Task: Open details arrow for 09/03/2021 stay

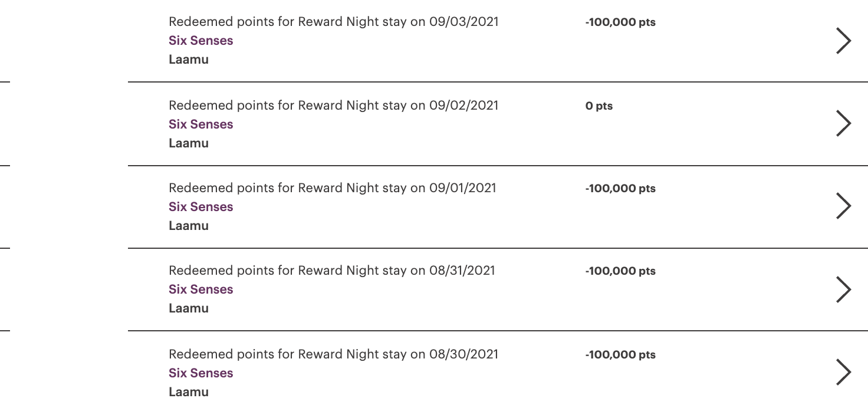Action: [844, 41]
